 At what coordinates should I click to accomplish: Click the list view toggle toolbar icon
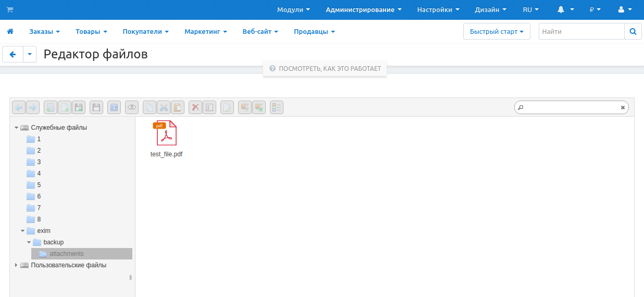(x=277, y=107)
